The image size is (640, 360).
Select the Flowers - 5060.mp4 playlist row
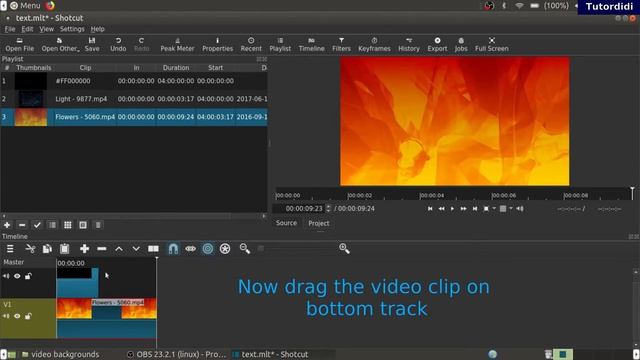coord(134,117)
